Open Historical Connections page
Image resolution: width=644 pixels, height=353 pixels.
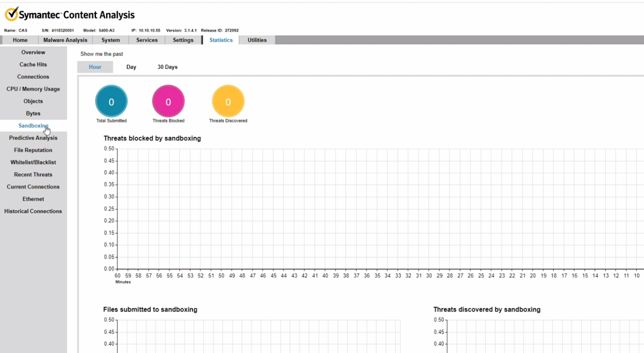point(33,211)
